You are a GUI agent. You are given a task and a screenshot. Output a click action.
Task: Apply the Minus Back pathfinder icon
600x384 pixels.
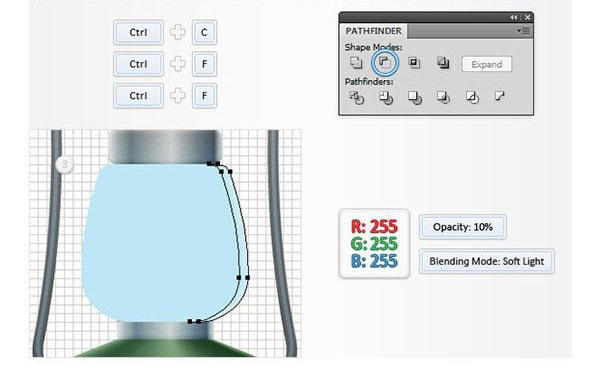coord(500,96)
